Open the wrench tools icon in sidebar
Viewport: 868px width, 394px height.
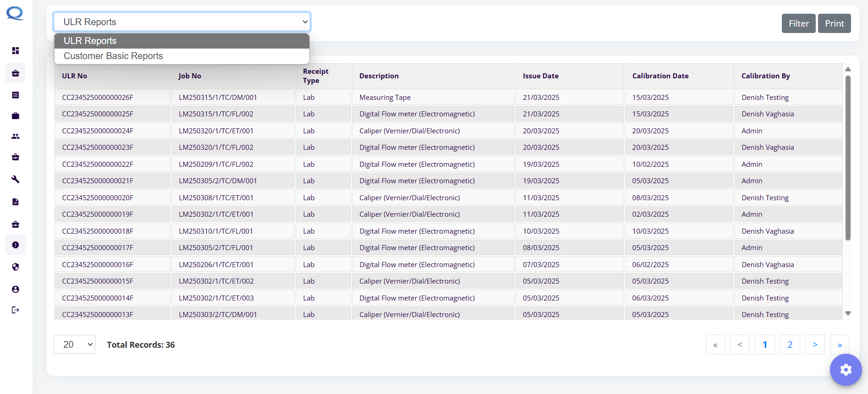tap(16, 179)
